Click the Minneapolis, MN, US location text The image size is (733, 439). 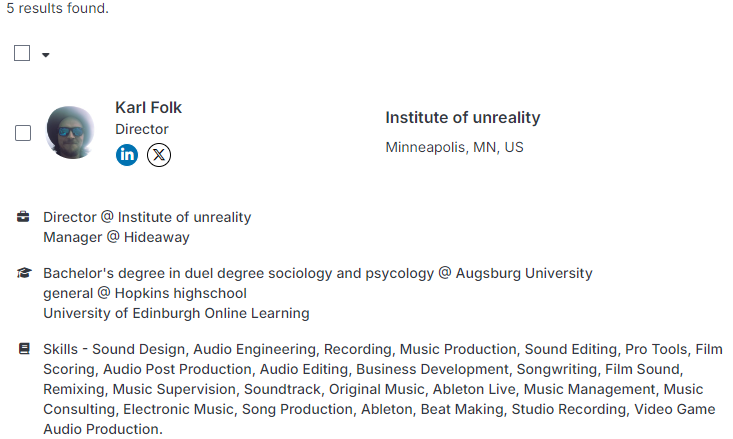click(x=454, y=147)
